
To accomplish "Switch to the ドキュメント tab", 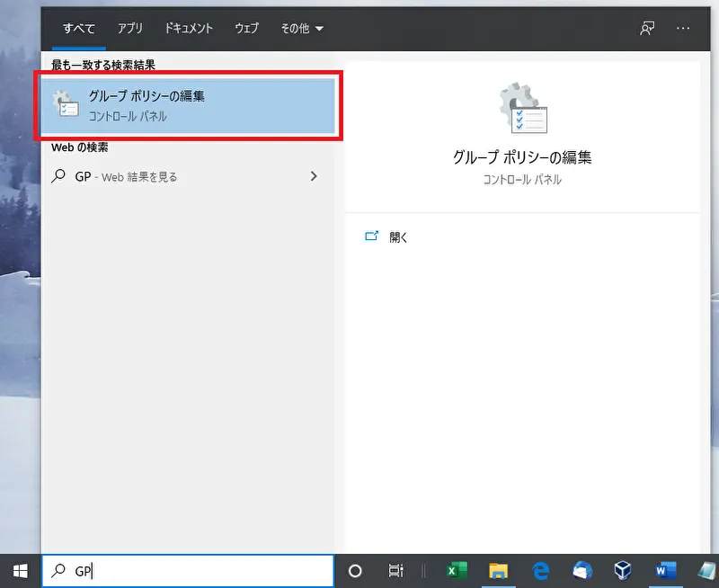I will [x=189, y=29].
